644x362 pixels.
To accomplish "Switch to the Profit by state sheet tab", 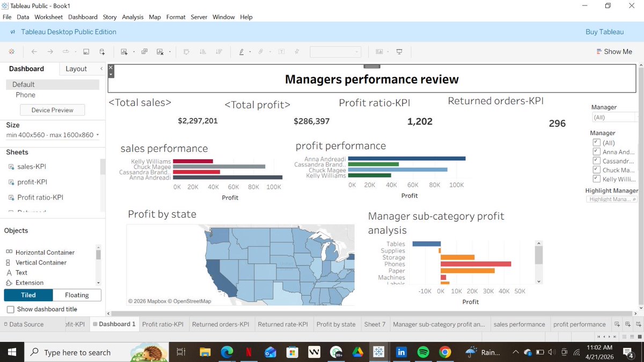I will pyautogui.click(x=336, y=324).
